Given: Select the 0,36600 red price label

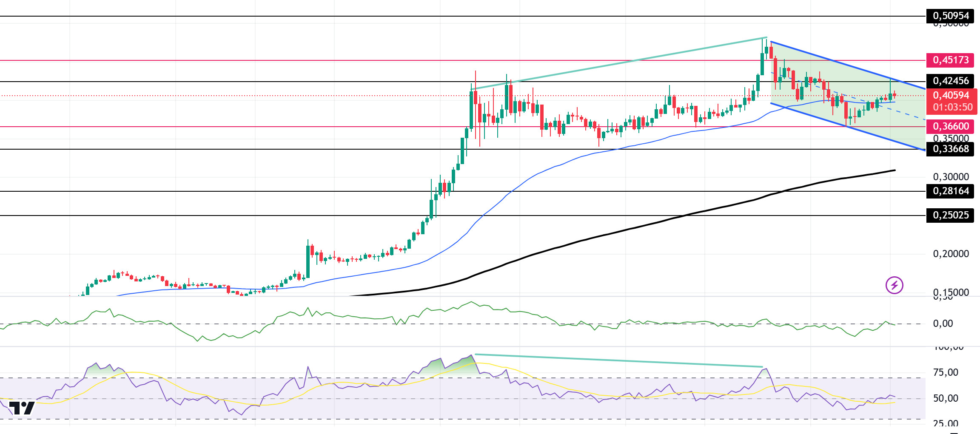Looking at the screenshot, I should pyautogui.click(x=950, y=126).
